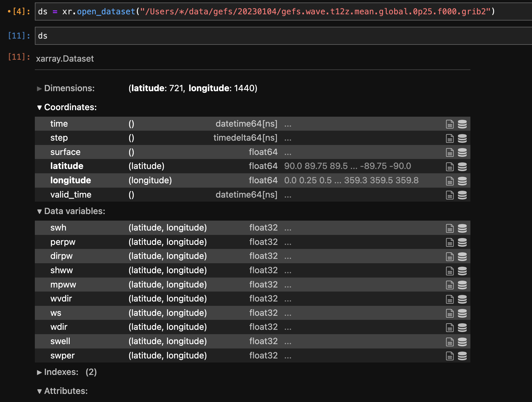Show attributes for the time coordinate
Viewport: 532px width, 402px height.
pyautogui.click(x=450, y=124)
